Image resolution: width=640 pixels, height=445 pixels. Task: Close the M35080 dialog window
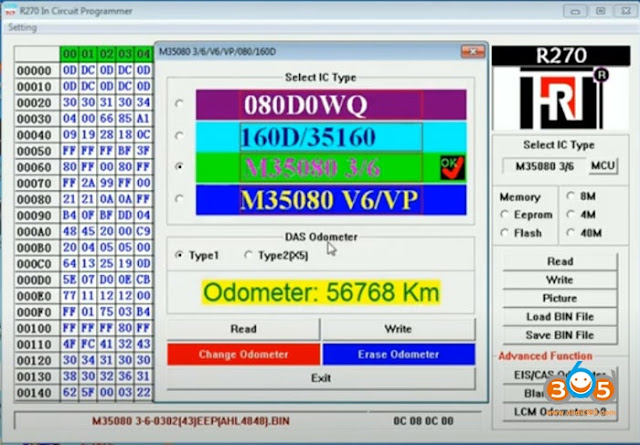pos(473,52)
